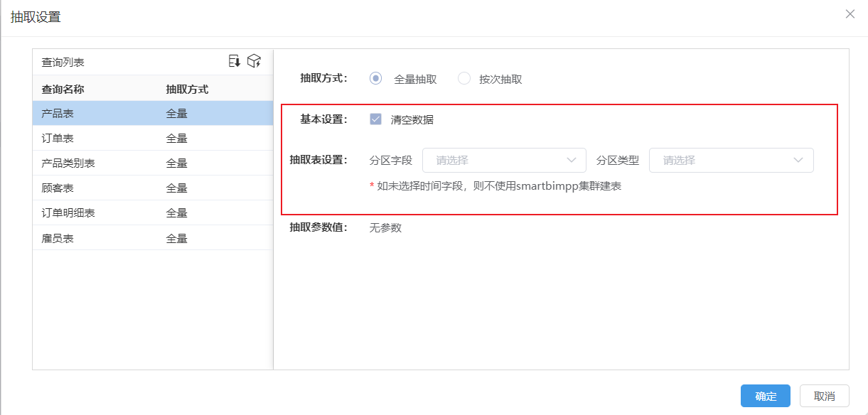
Task: Click the batch extraction settings icon with down arrow
Action: click(x=235, y=61)
